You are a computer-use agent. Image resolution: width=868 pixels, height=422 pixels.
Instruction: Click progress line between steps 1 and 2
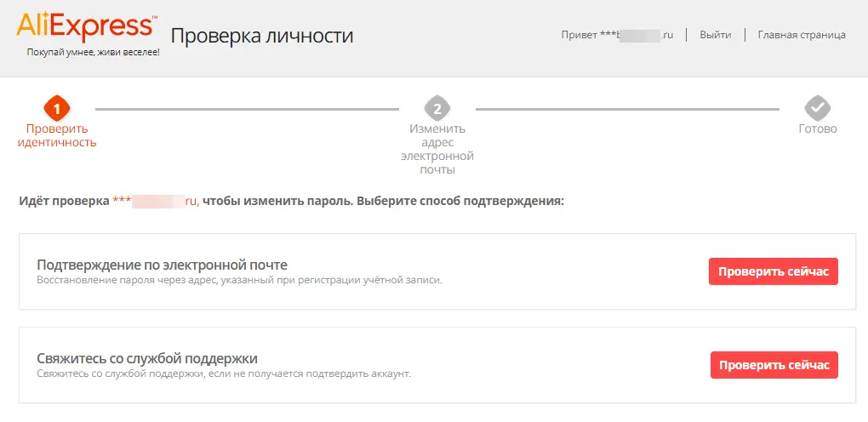tap(247, 109)
